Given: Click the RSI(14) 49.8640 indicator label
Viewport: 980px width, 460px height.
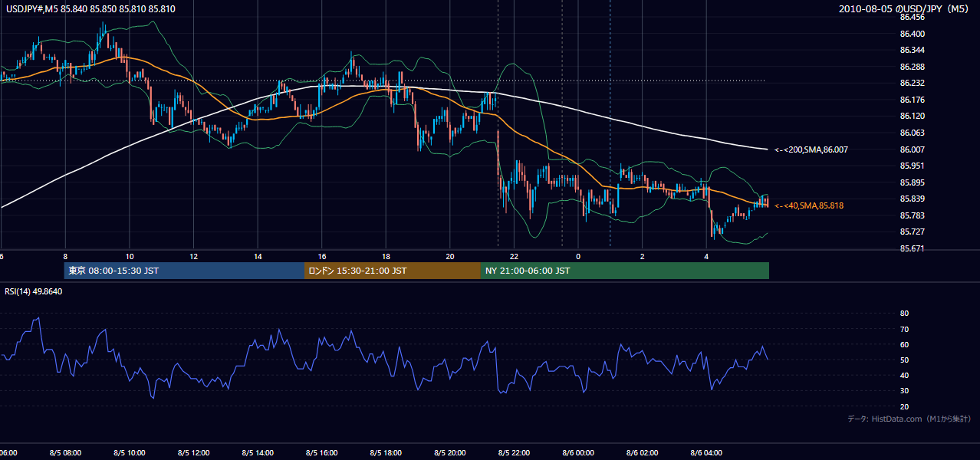Looking at the screenshot, I should 34,291.
